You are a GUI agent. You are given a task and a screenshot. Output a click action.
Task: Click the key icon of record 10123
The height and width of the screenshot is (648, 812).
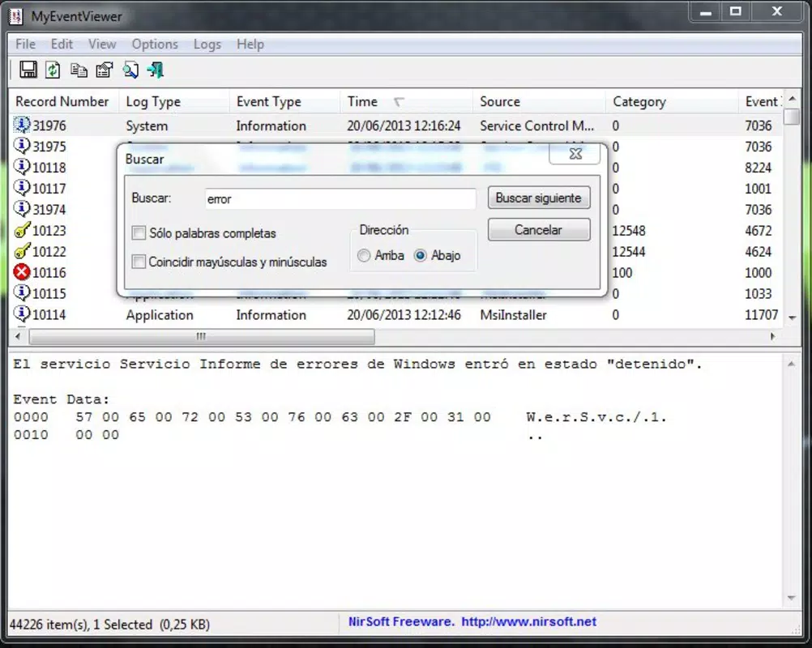click(22, 230)
